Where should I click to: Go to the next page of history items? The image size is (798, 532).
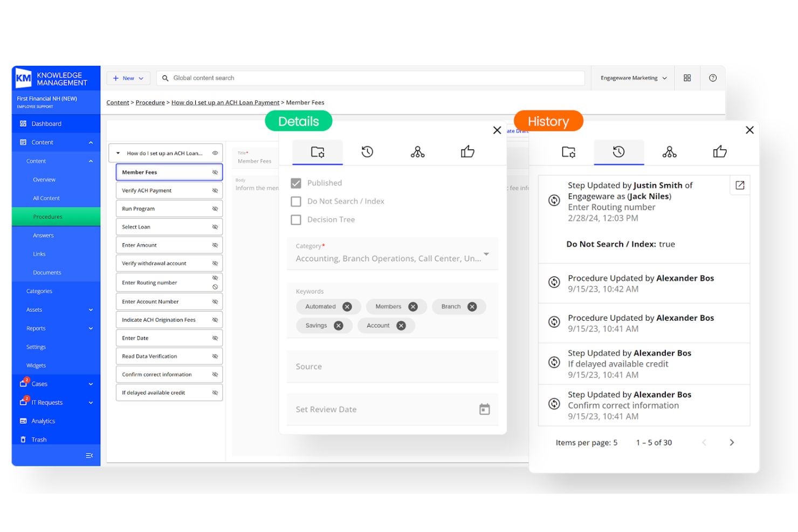[732, 442]
